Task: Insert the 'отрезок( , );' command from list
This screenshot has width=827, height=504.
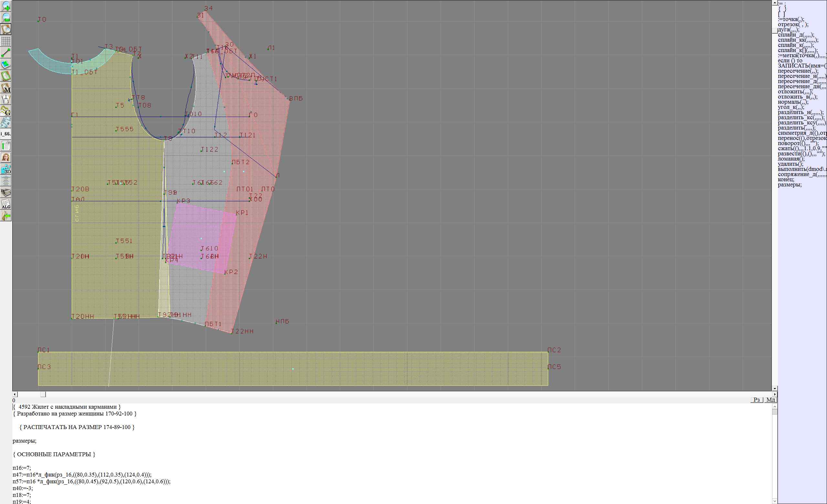Action: (793, 25)
